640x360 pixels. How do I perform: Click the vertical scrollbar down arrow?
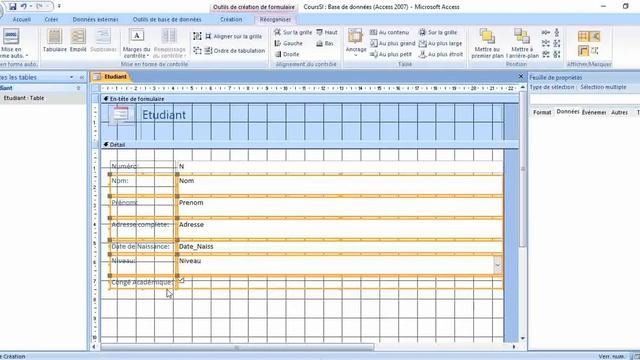[x=522, y=338]
